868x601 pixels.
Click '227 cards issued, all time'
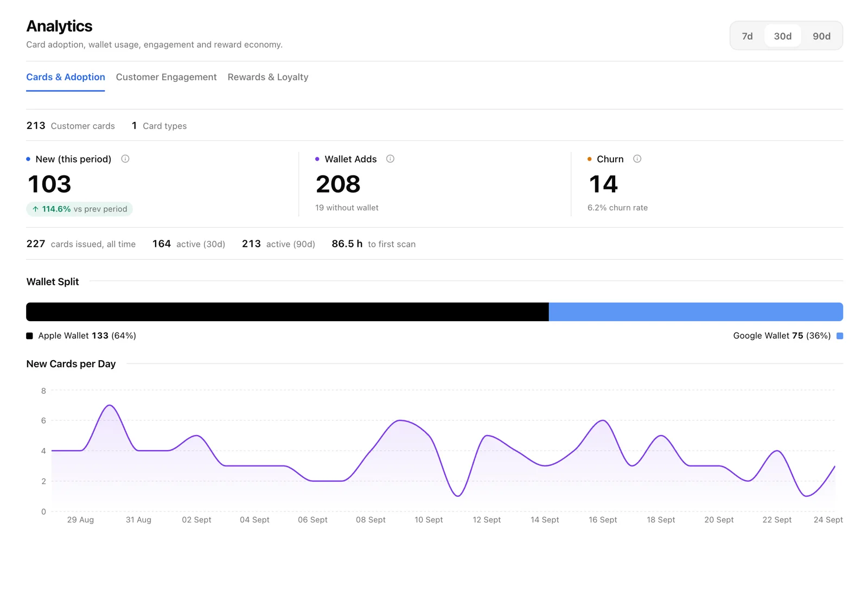81,244
